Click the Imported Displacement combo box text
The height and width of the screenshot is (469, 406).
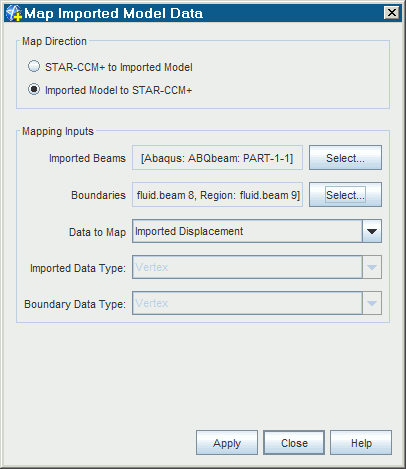189,231
